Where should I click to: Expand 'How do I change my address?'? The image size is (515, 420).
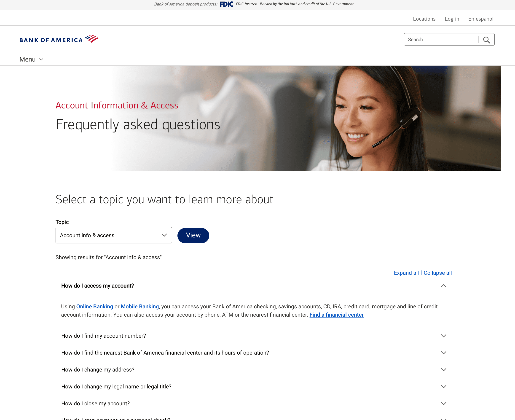click(254, 369)
